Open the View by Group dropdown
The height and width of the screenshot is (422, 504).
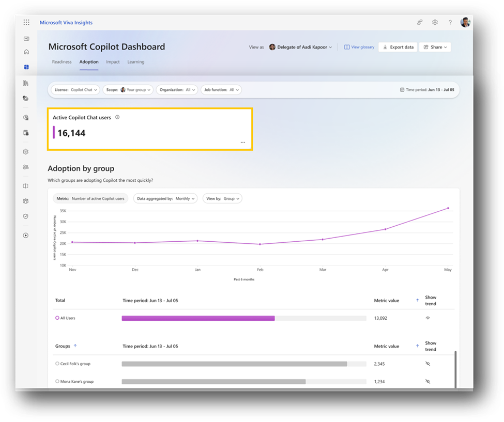(x=222, y=198)
